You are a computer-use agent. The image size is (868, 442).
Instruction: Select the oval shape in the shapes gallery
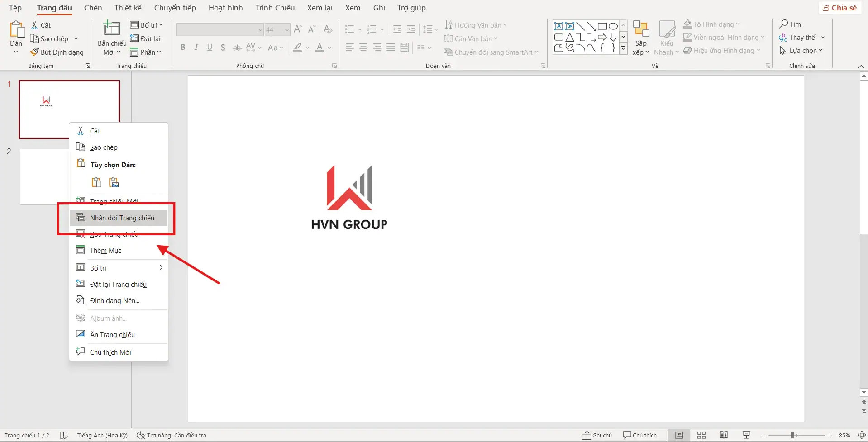(613, 26)
